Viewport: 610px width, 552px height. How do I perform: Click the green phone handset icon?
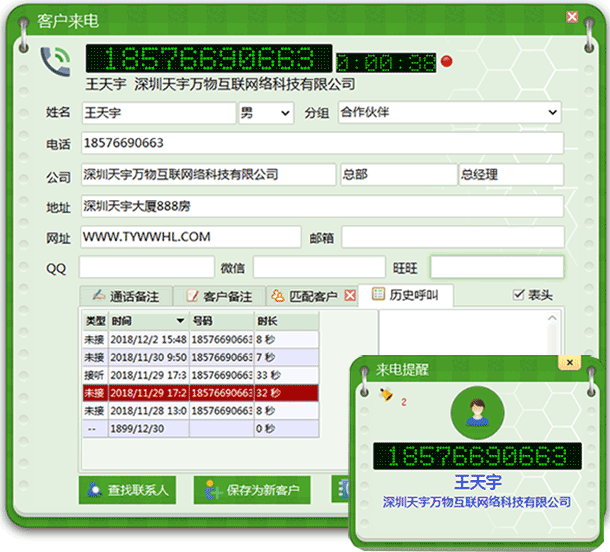[55, 62]
